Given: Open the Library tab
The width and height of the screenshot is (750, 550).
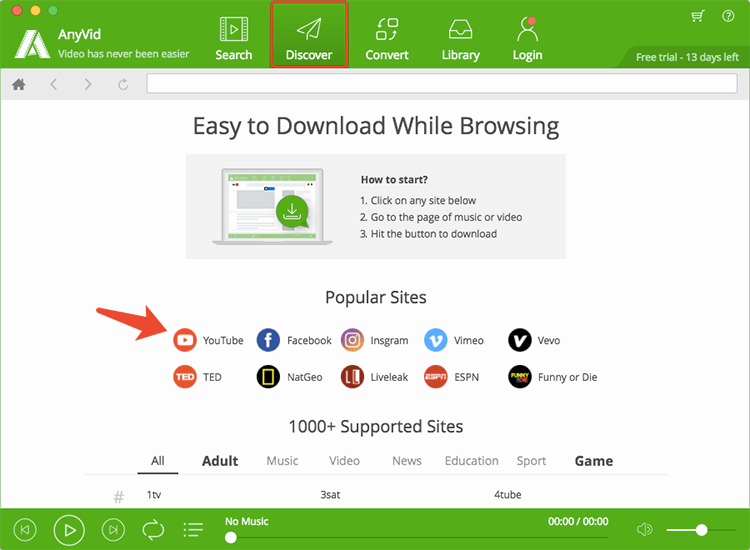Looking at the screenshot, I should pyautogui.click(x=460, y=38).
